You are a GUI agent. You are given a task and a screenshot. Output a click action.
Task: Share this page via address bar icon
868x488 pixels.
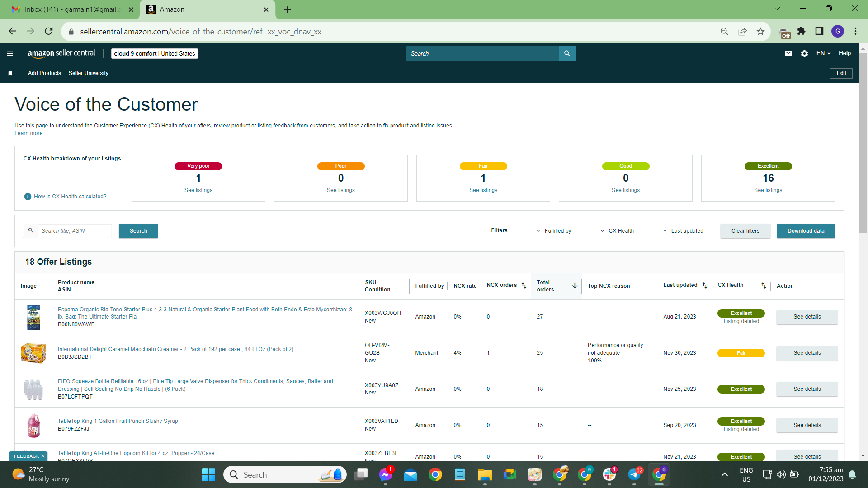click(742, 31)
